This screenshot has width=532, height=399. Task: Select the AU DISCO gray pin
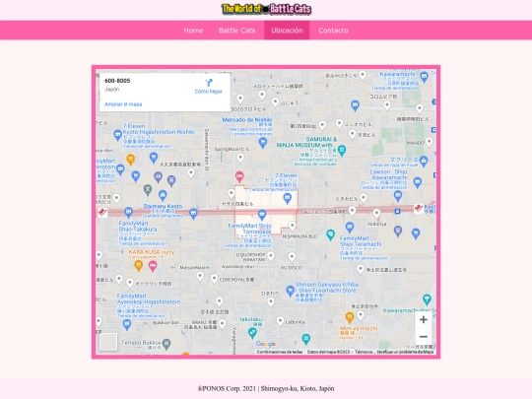pyautogui.click(x=292, y=257)
